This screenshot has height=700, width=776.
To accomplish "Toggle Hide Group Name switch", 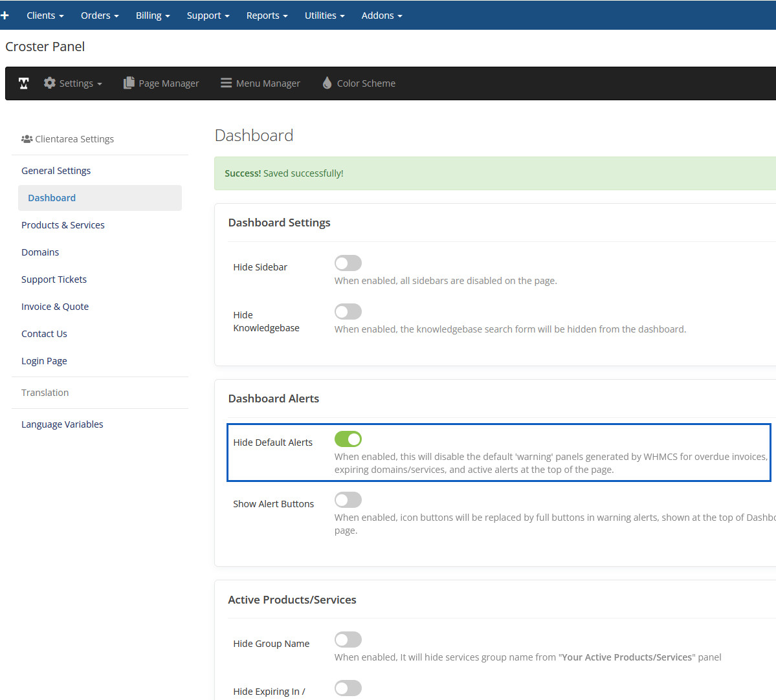I will [x=348, y=640].
